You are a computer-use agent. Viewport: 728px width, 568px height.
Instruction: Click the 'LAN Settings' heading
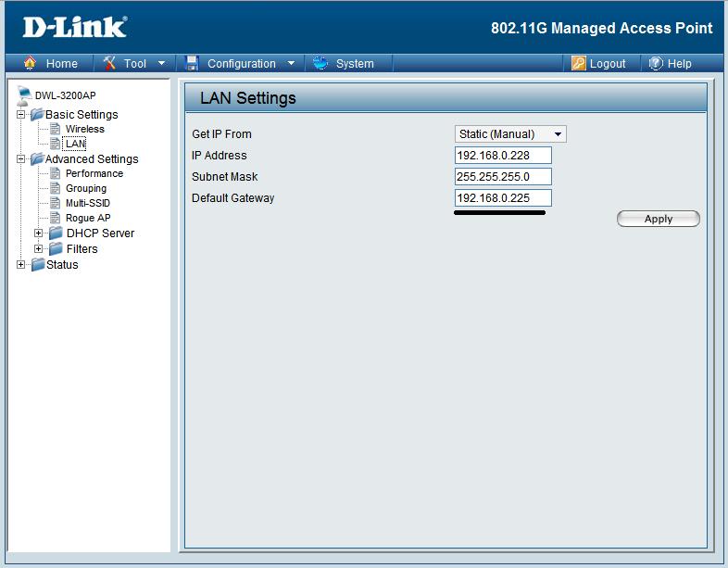(x=248, y=98)
